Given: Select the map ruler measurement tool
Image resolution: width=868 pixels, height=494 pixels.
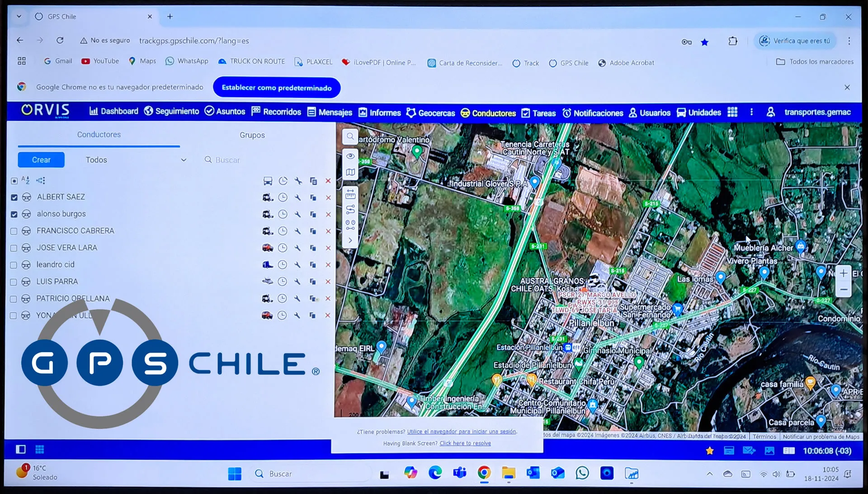Looking at the screenshot, I should [x=350, y=195].
